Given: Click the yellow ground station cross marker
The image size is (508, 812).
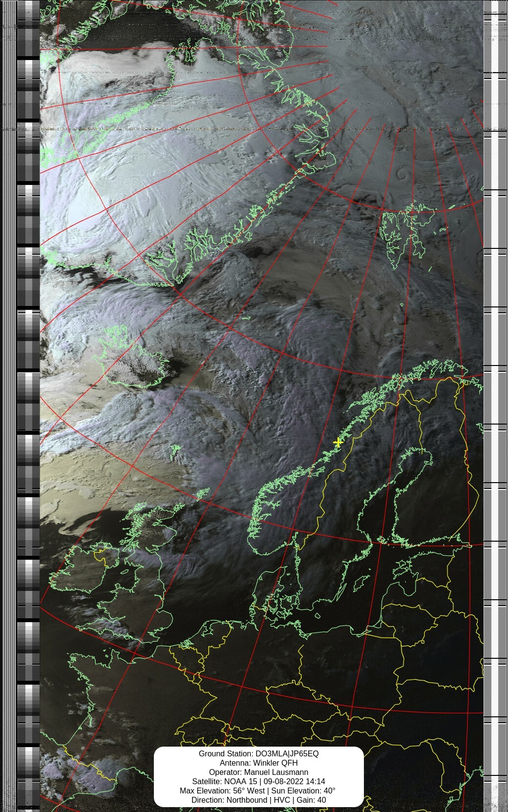Looking at the screenshot, I should 338,442.
